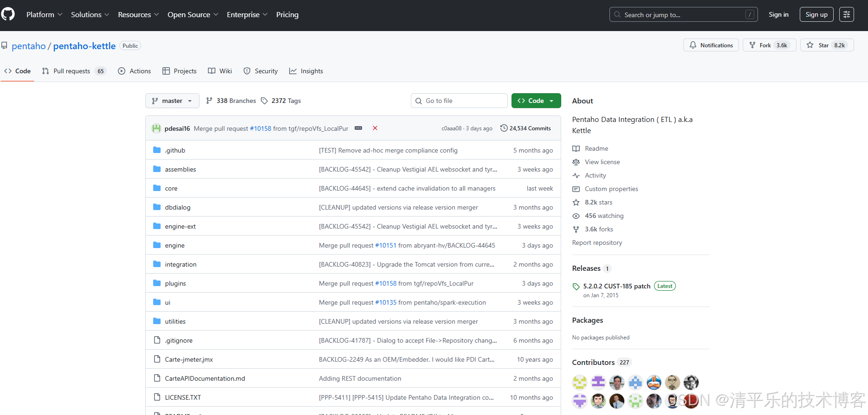Expand the Resources menu
The image size is (868, 415).
[138, 14]
